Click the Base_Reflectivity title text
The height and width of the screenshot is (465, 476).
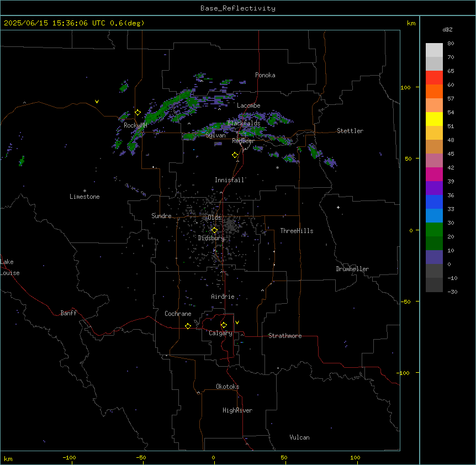pyautogui.click(x=238, y=8)
